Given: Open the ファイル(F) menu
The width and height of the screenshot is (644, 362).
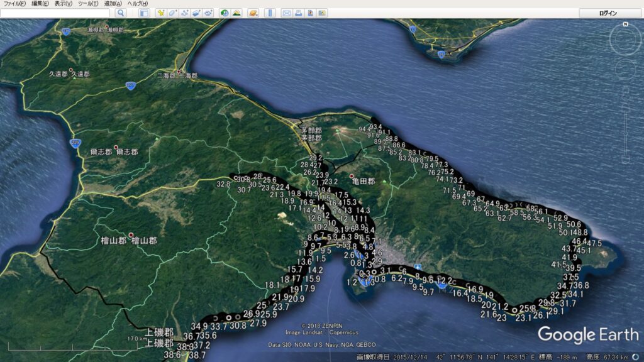Looking at the screenshot, I should 15,4.
